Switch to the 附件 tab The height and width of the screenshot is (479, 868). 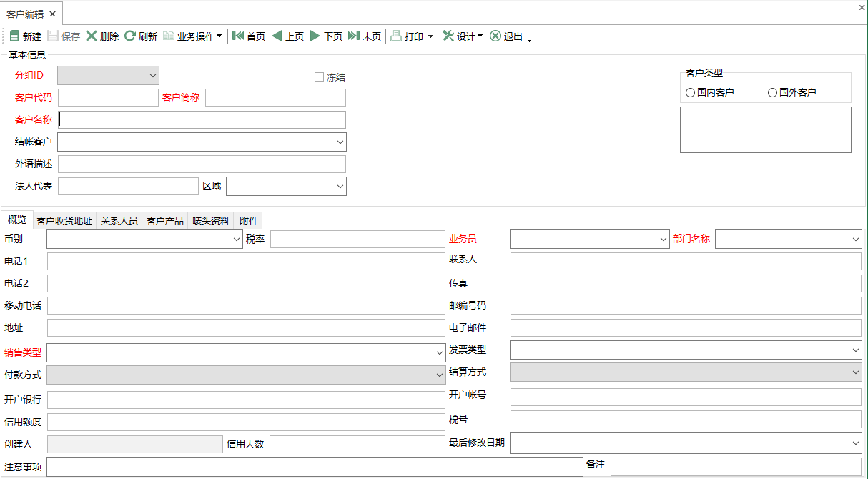click(249, 221)
